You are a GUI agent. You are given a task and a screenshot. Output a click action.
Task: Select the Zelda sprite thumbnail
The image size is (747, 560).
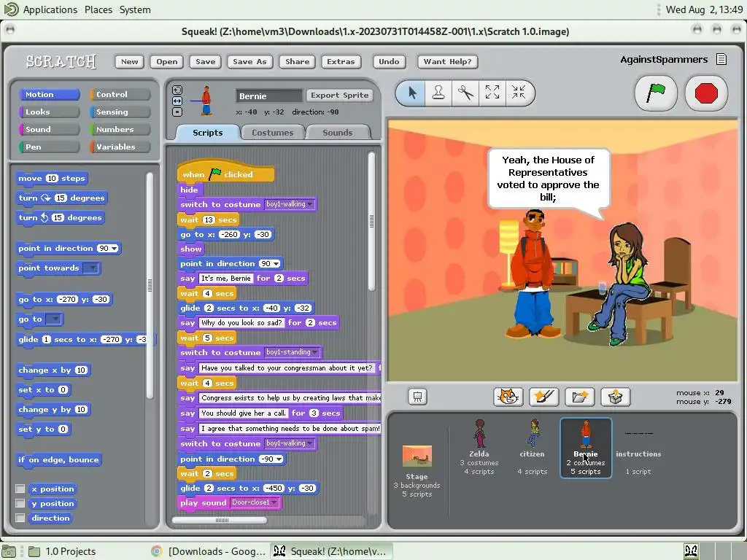(479, 447)
